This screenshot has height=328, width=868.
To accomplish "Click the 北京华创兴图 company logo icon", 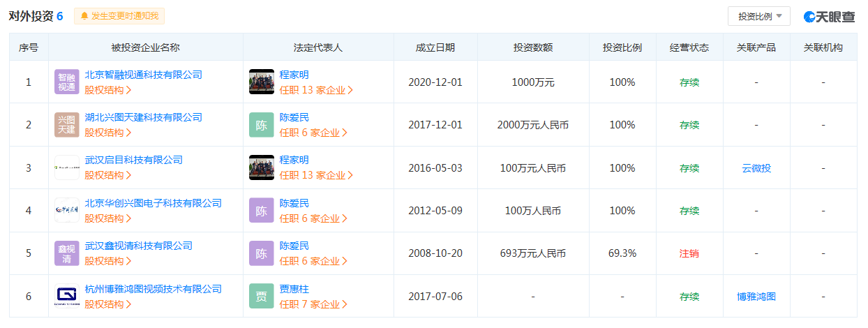I will [67, 210].
